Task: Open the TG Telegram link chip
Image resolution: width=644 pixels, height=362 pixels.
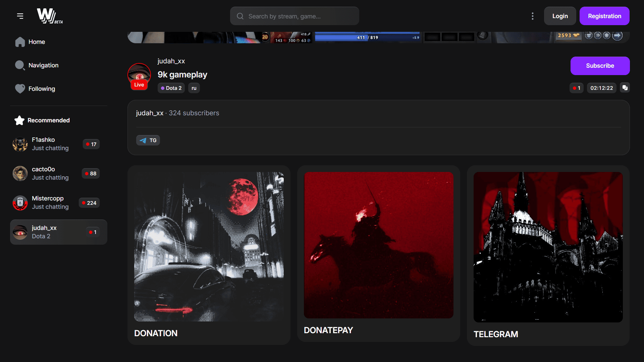Action: (148, 140)
